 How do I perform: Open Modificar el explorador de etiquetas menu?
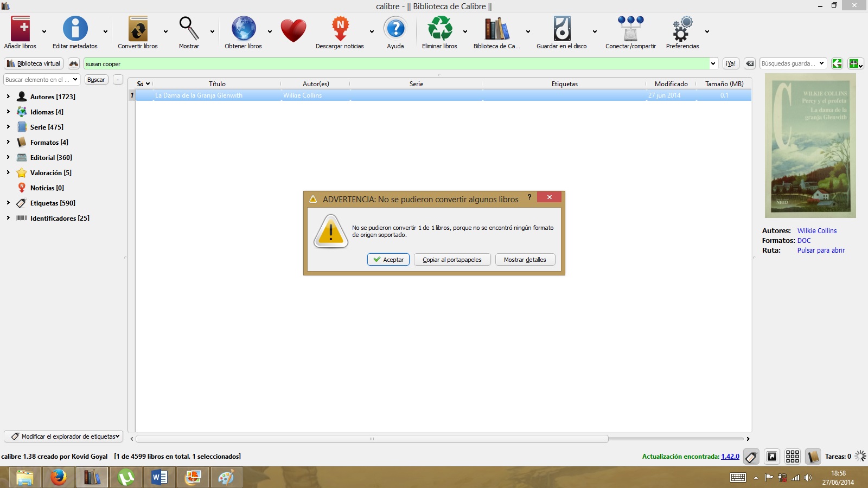point(64,436)
